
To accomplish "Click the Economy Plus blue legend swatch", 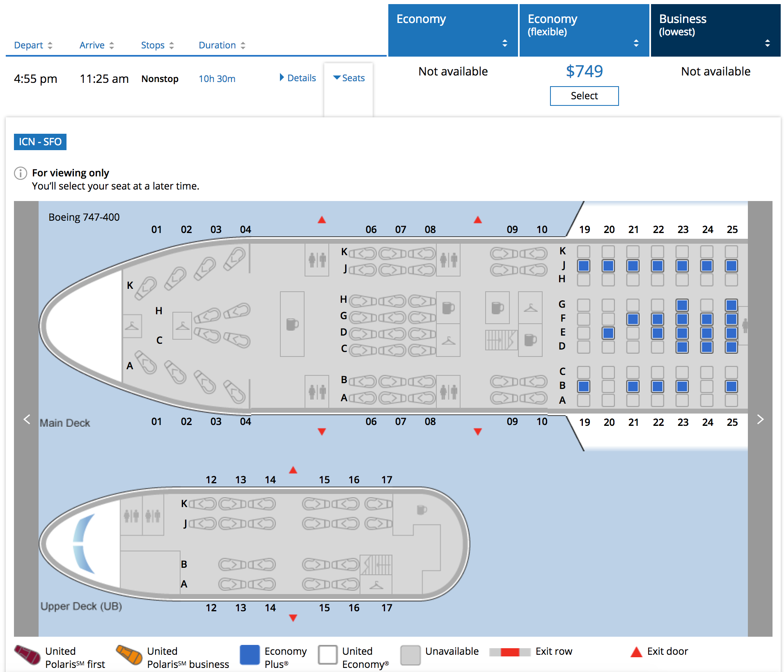I will point(250,655).
